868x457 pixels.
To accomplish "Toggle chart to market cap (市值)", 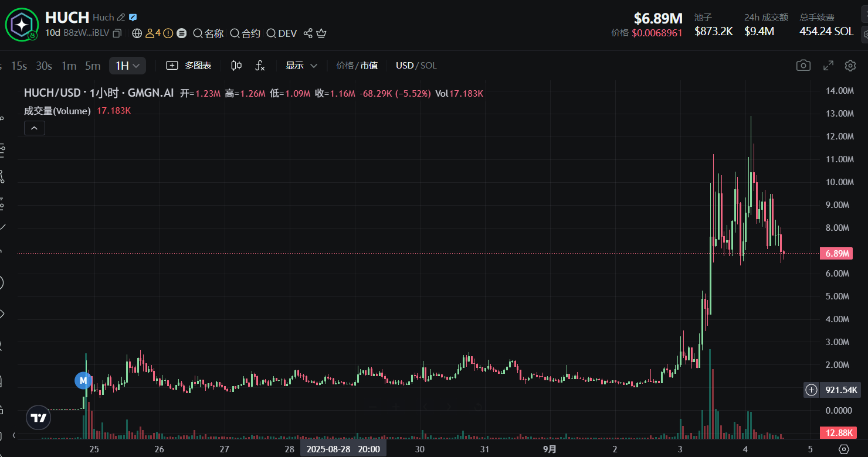I will point(369,66).
